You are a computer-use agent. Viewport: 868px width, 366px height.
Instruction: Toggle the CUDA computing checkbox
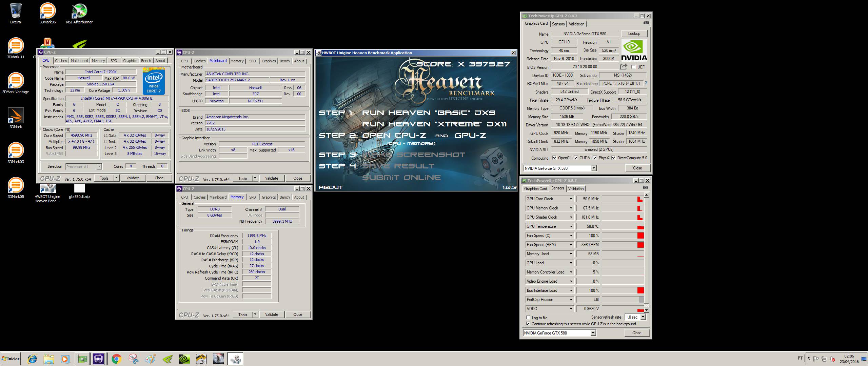576,158
